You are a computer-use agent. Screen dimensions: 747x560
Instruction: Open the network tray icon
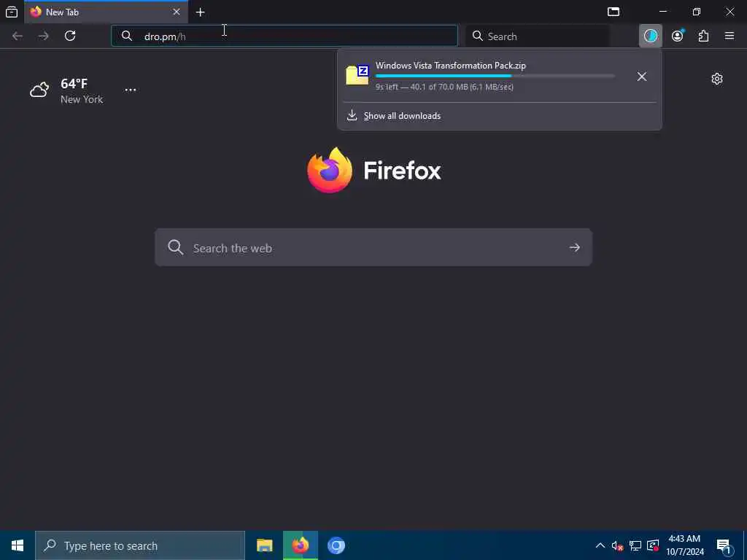pos(635,545)
